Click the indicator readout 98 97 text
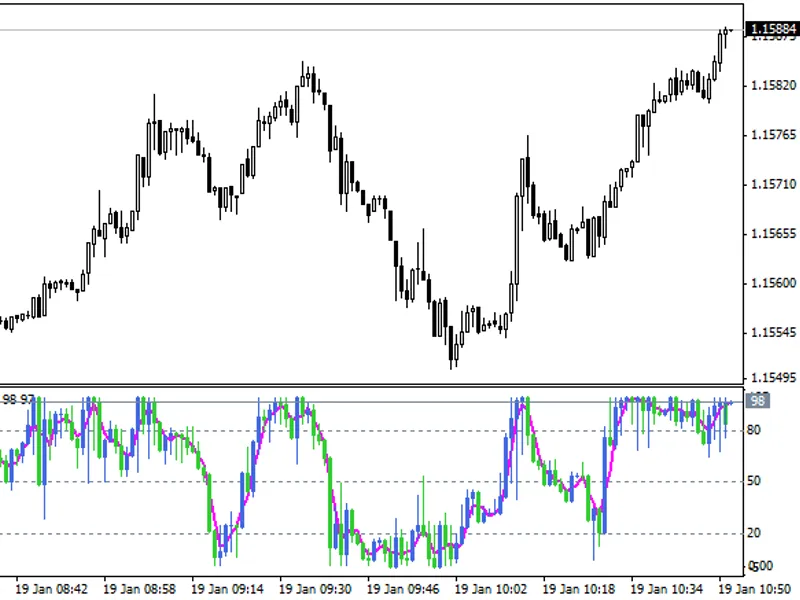The height and width of the screenshot is (600, 800). tap(18, 399)
